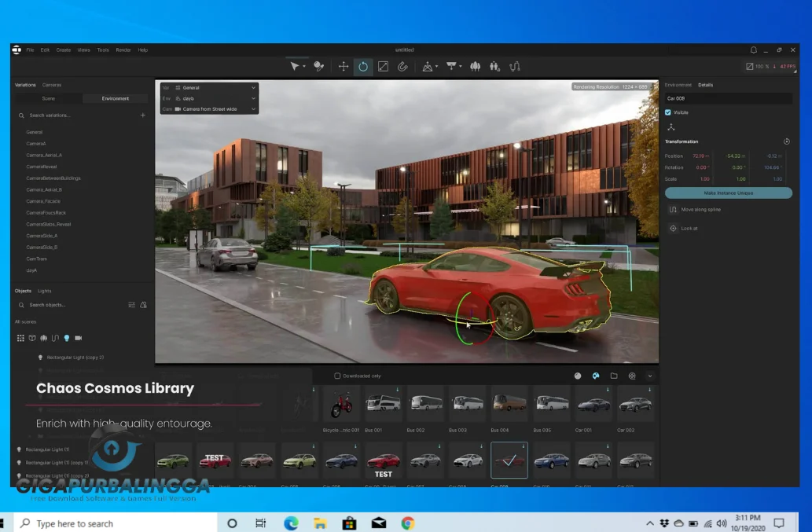Open the object filter settings icon

[131, 305]
